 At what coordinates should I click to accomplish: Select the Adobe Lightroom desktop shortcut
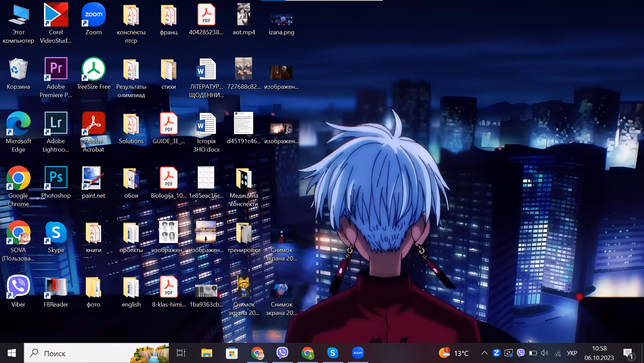point(56,132)
